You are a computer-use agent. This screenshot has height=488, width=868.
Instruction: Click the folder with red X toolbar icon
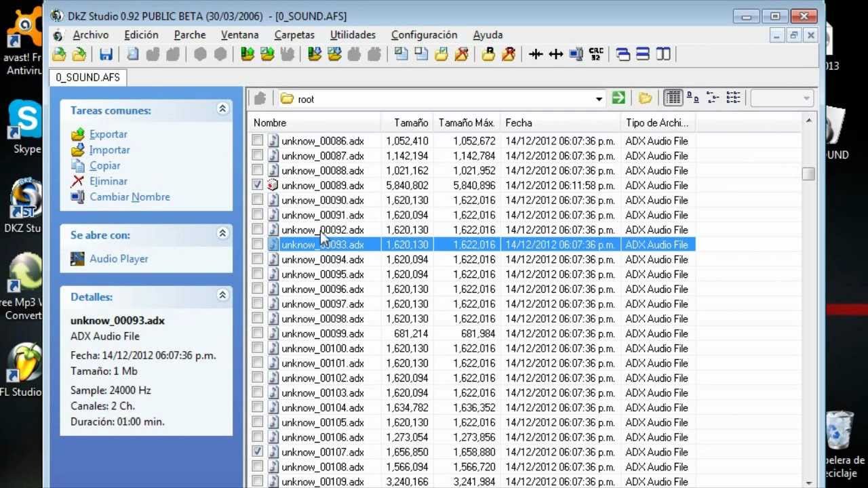[x=462, y=54]
